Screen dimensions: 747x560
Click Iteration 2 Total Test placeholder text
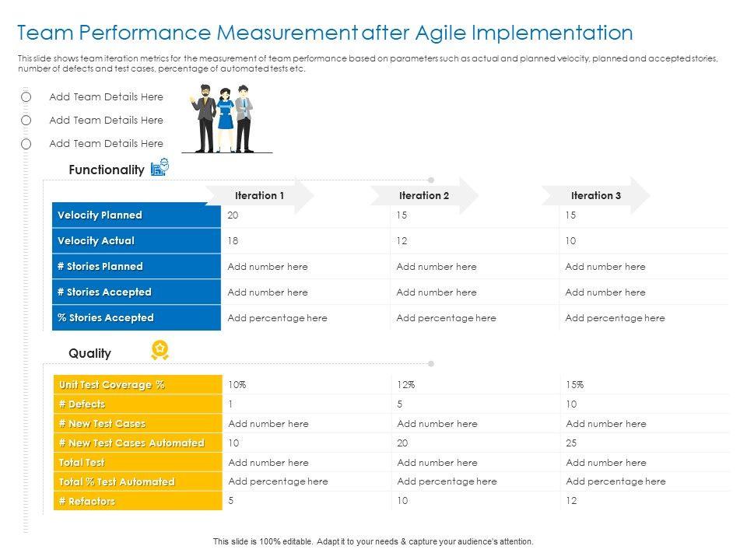click(x=437, y=463)
